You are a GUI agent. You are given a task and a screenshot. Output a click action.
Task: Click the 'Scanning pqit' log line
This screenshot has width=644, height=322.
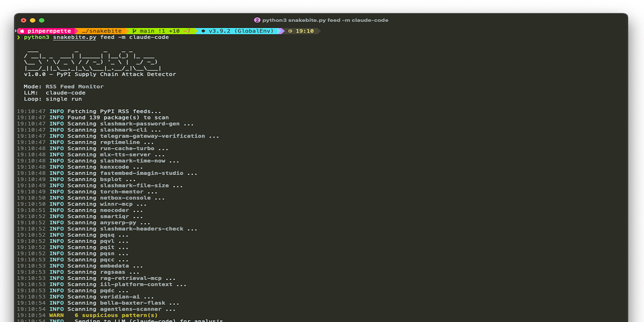point(73,248)
